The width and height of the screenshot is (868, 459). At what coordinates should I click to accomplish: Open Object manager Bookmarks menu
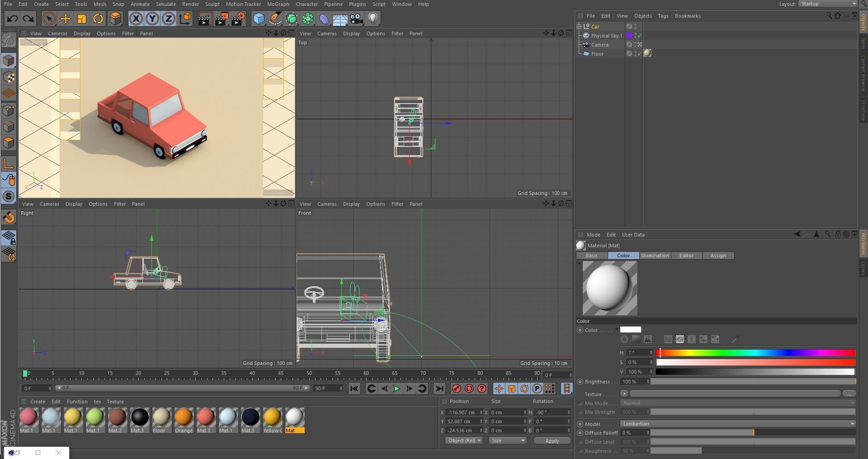tap(688, 16)
